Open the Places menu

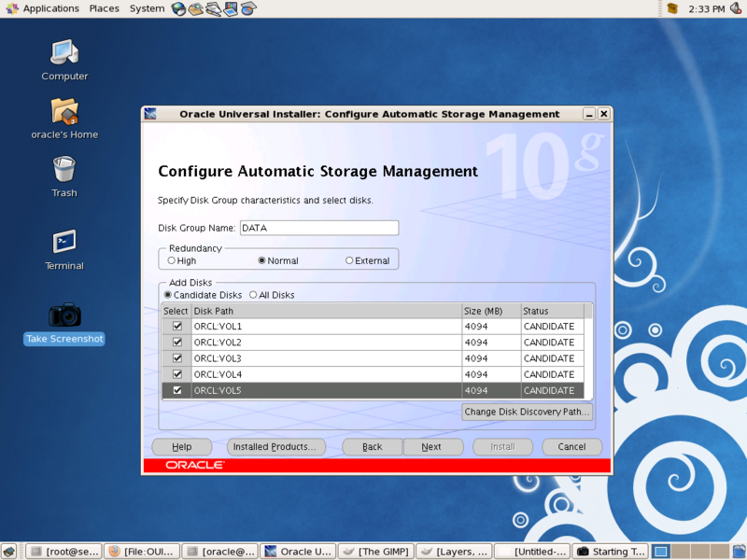pos(105,8)
